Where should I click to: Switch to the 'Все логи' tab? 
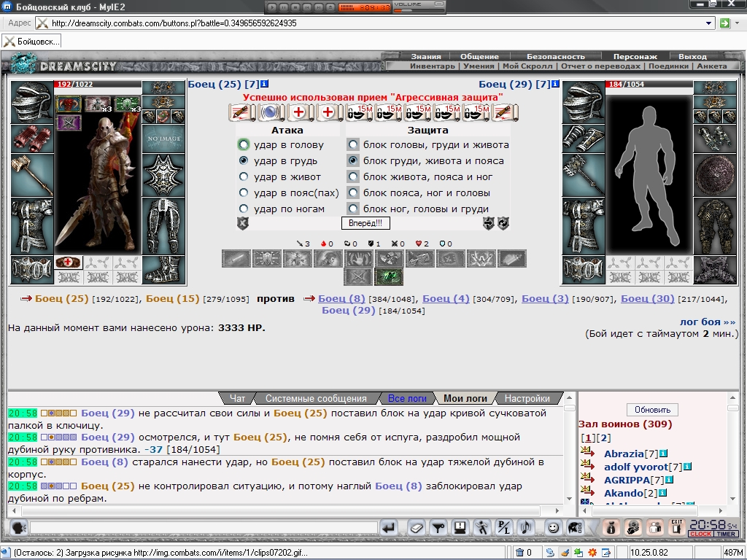point(407,399)
